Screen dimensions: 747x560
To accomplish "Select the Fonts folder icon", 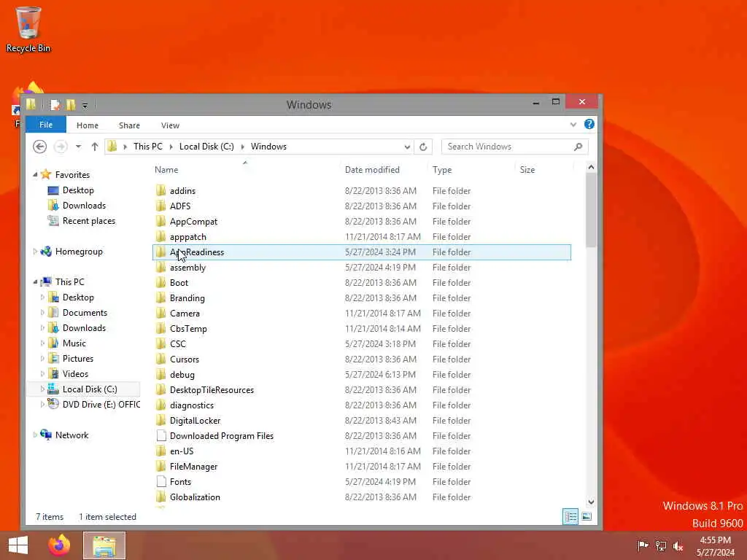I will pyautogui.click(x=161, y=481).
